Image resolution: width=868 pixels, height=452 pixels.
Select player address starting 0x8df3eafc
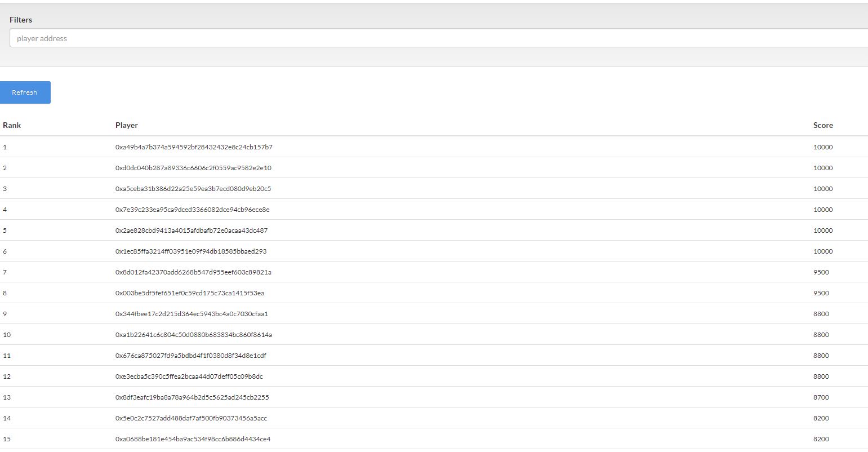192,397
